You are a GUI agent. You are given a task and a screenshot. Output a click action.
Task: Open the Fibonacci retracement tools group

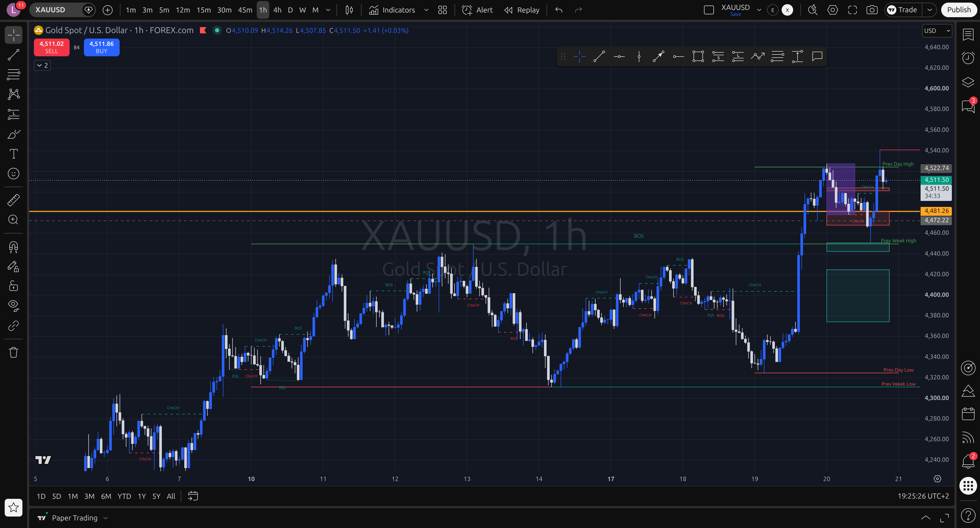click(14, 75)
